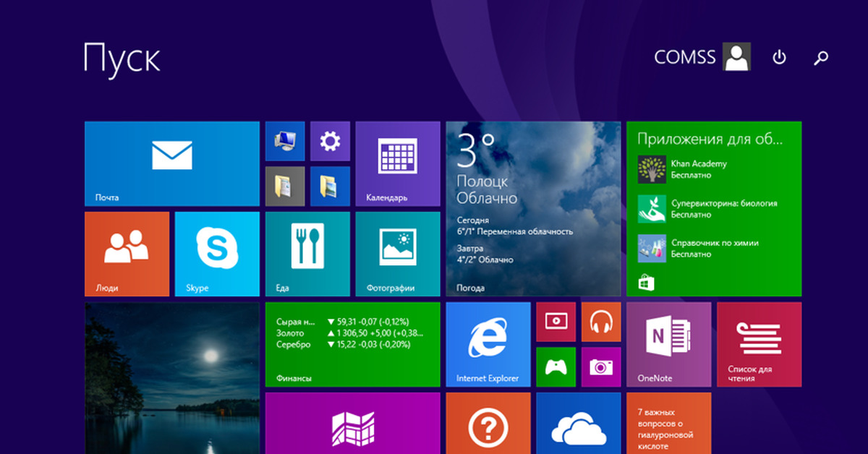This screenshot has height=454, width=868.
Task: Click the Пуск title text
Action: (x=122, y=58)
